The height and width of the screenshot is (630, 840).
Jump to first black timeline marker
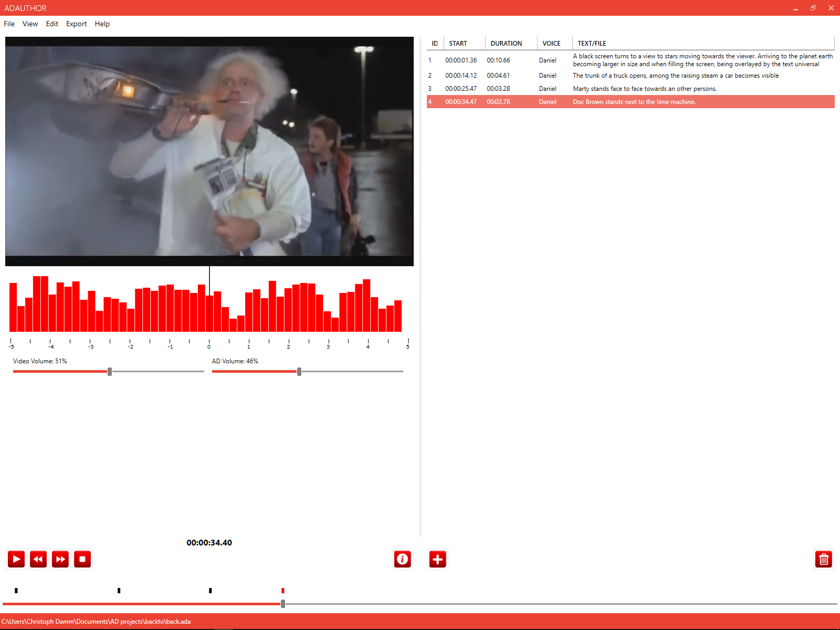point(16,591)
